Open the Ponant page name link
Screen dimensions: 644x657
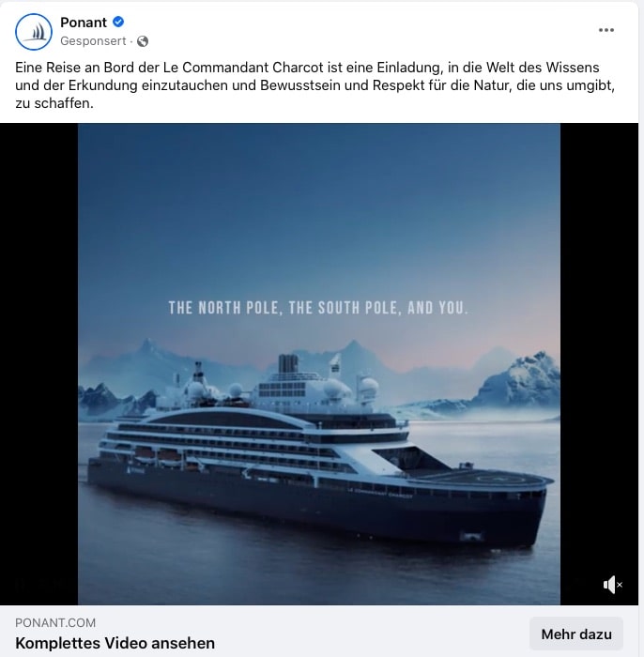(84, 23)
